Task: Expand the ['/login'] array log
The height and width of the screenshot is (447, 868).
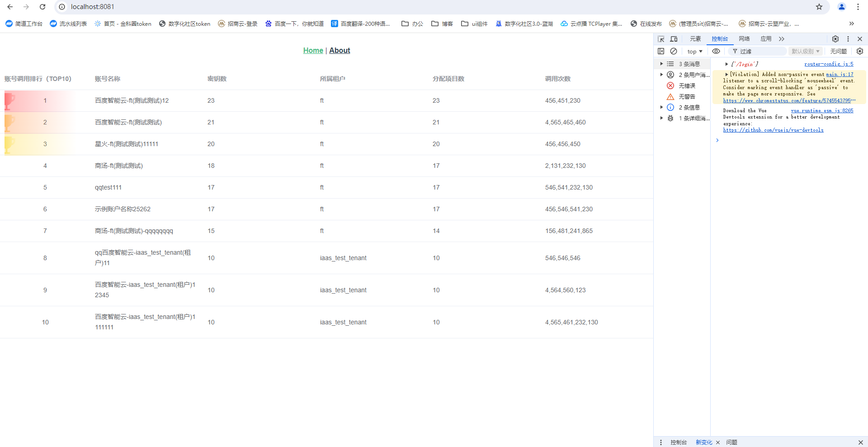Action: 726,64
